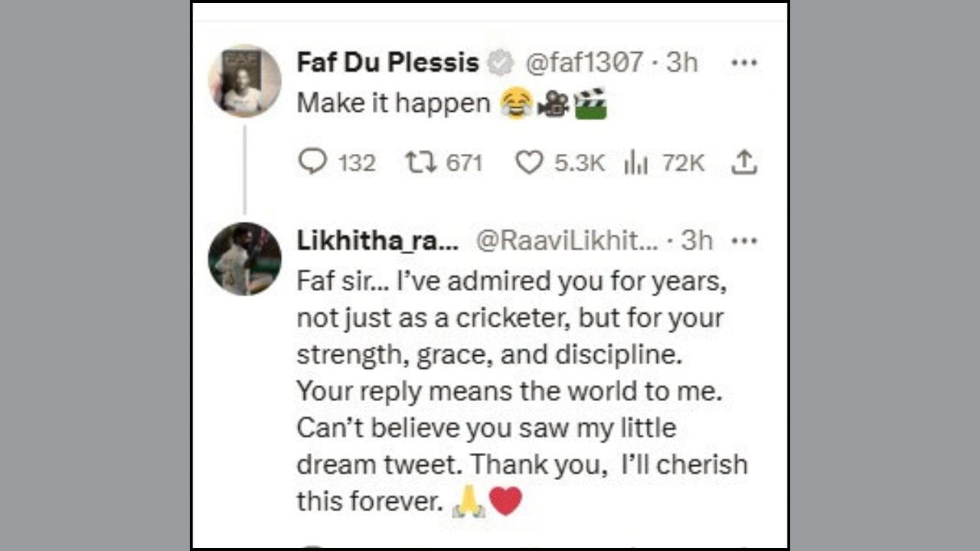The height and width of the screenshot is (551, 980).
Task: Click the 3h timestamp on Likhitha's reply
Action: pyautogui.click(x=697, y=241)
